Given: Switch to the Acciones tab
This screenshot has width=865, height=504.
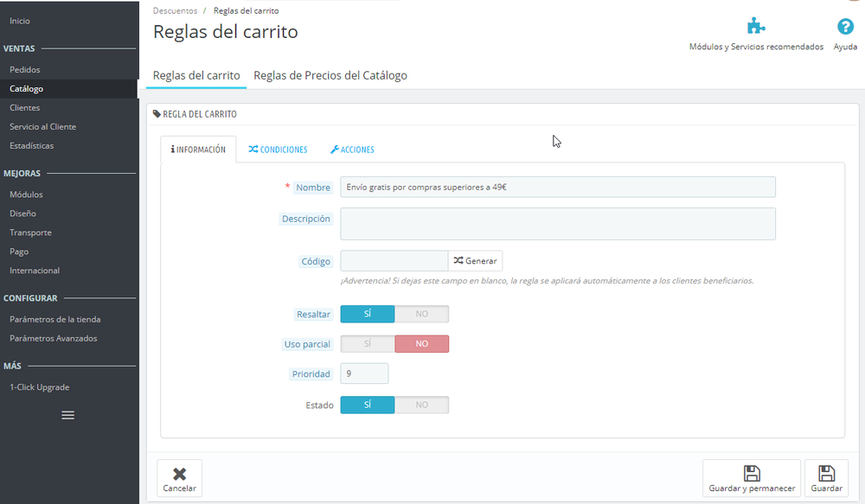Looking at the screenshot, I should (352, 150).
